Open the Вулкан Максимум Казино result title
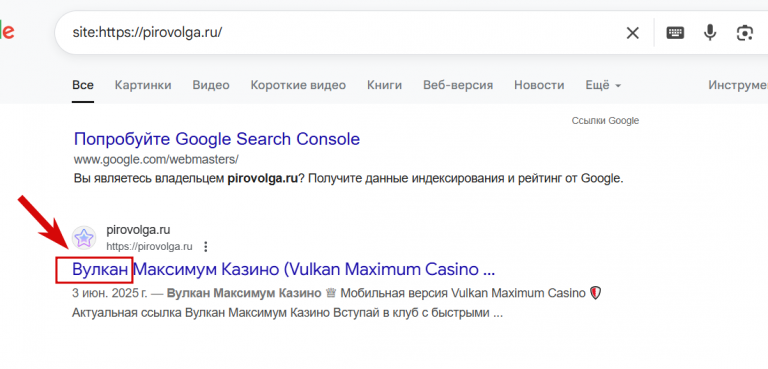Viewport: 768px width, 369px height. pyautogui.click(x=284, y=269)
